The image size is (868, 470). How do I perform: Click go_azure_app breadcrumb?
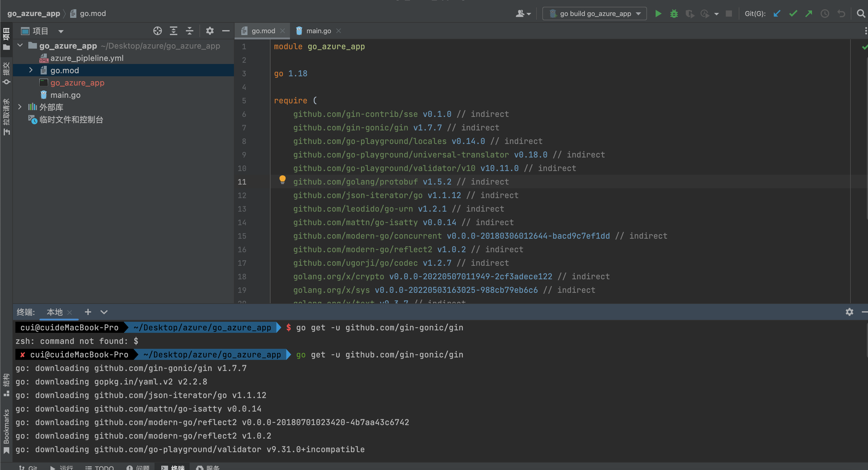click(x=34, y=14)
